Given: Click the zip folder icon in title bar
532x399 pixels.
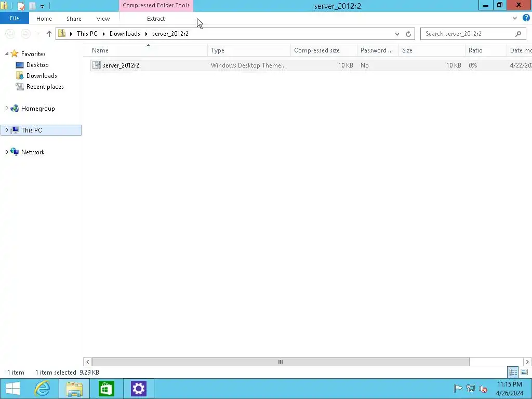Looking at the screenshot, I should pos(4,6).
